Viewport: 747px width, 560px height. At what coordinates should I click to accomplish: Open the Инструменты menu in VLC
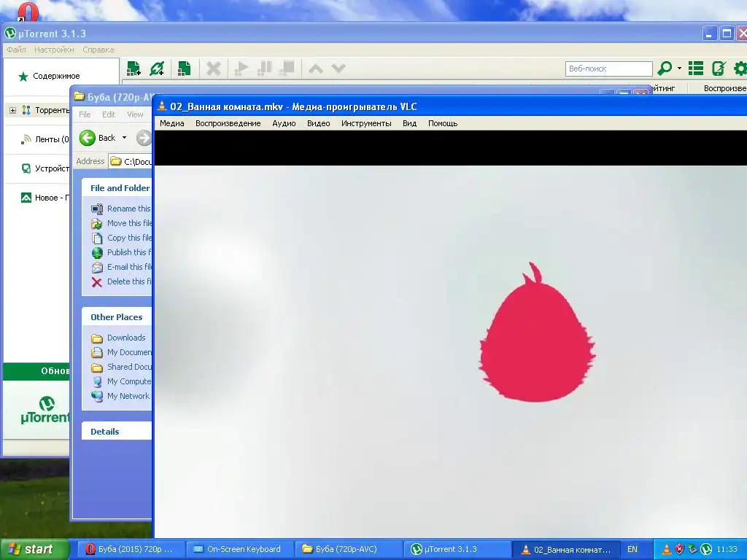366,123
